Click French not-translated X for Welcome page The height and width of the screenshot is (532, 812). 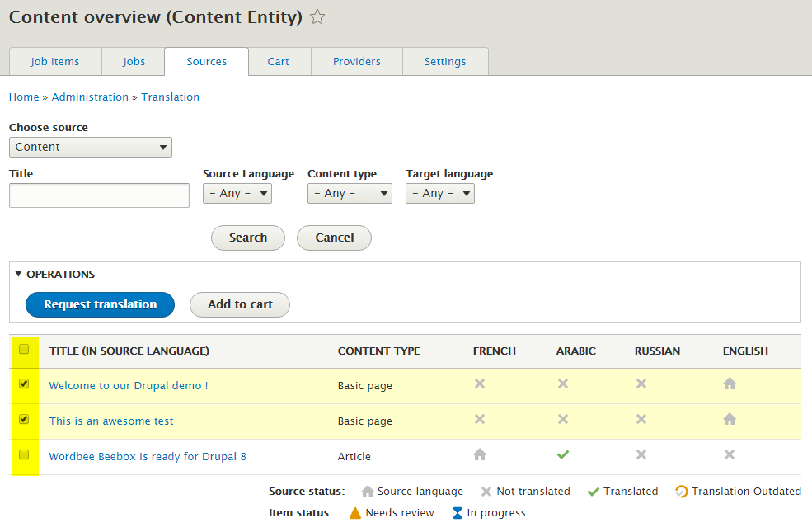[480, 384]
